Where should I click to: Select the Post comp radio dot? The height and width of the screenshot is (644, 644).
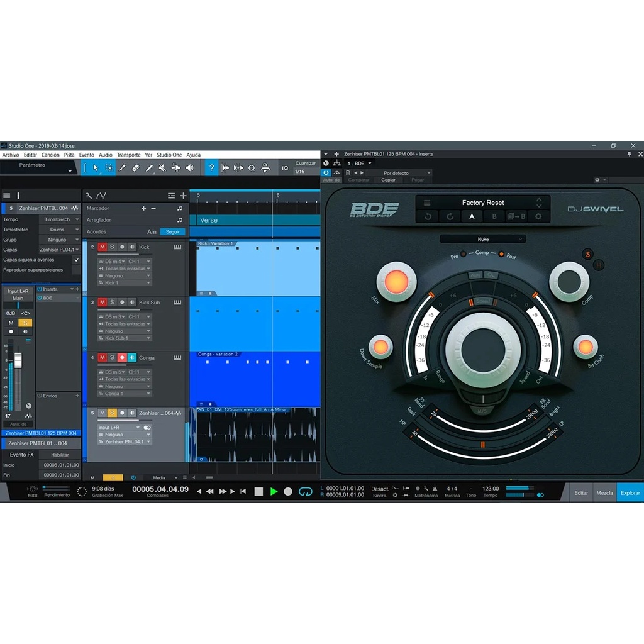pos(501,254)
